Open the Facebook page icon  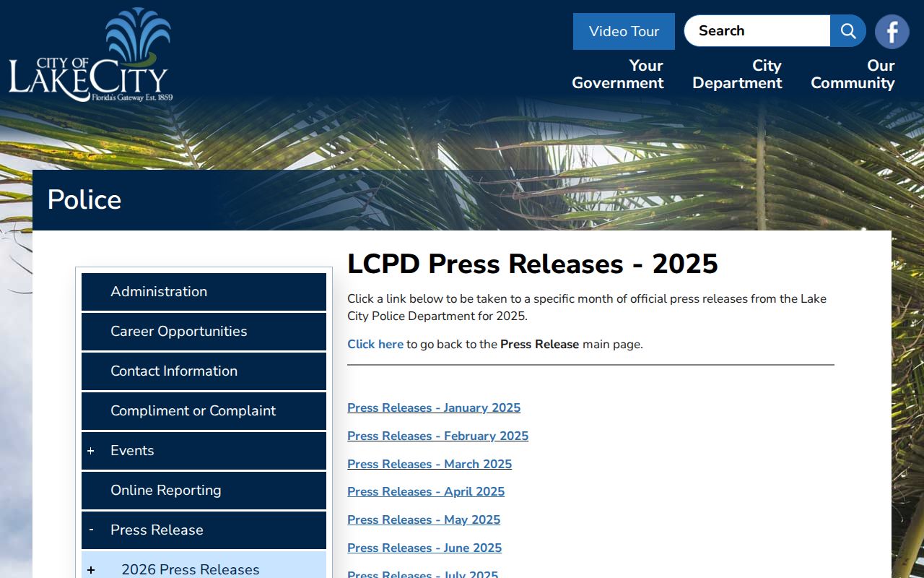892,31
